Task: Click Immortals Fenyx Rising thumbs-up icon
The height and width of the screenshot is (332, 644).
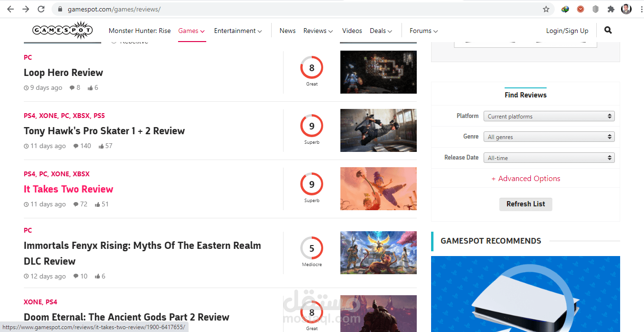Action: [x=97, y=277]
